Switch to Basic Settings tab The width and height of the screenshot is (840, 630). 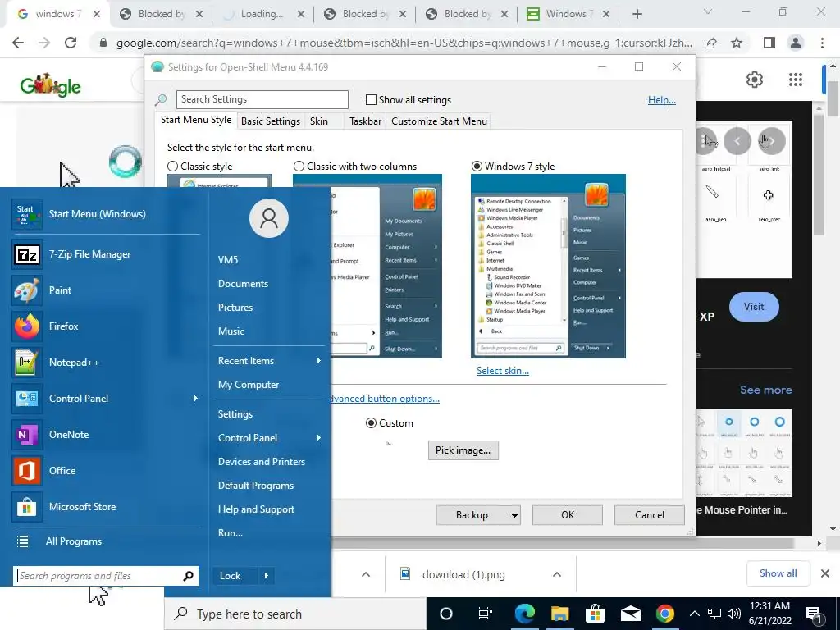point(271,121)
